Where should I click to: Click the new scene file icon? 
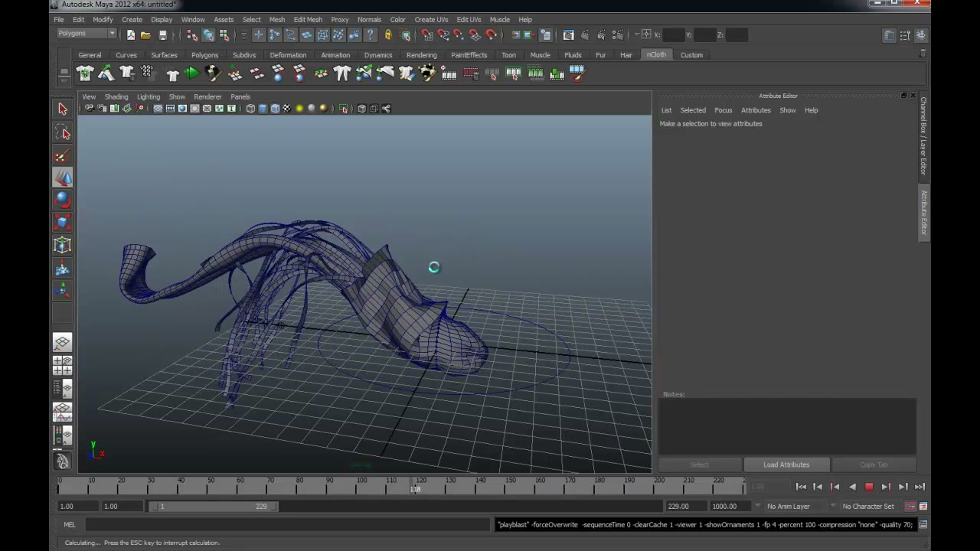(x=130, y=35)
